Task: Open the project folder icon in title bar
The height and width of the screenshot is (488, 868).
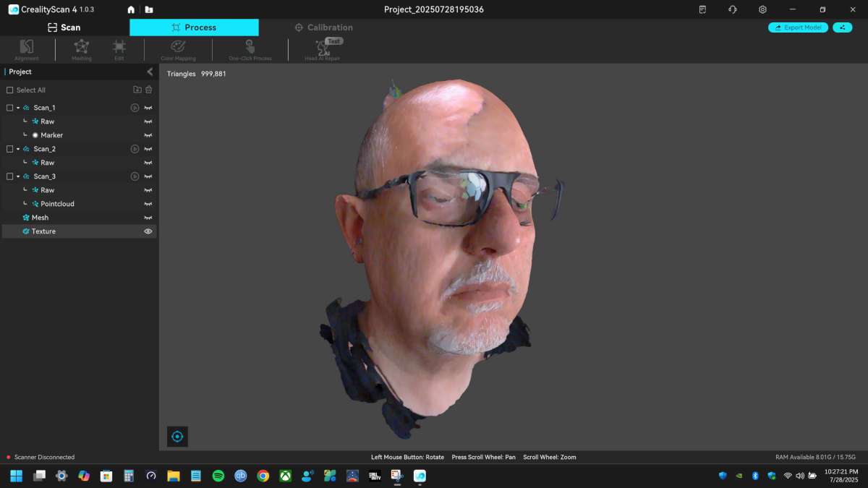Action: tap(149, 10)
